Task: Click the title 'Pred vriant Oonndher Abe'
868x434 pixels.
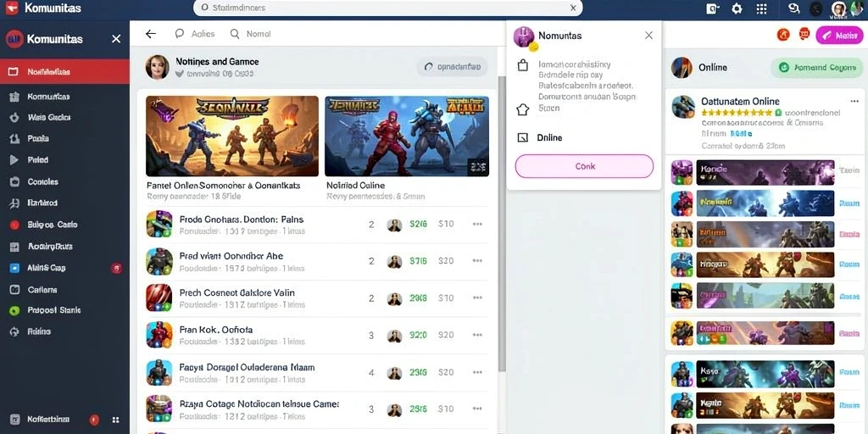Action: pyautogui.click(x=231, y=256)
